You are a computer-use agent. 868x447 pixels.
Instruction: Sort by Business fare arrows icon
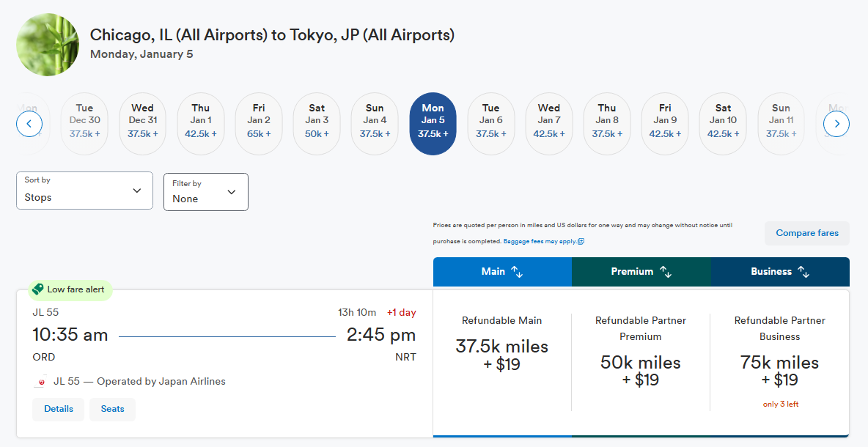click(x=803, y=272)
